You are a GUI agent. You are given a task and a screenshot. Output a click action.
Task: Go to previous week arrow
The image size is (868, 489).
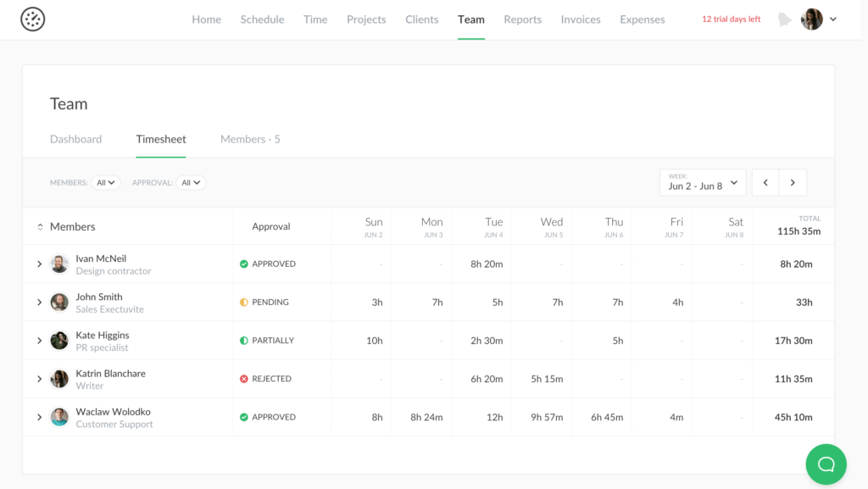tap(765, 182)
